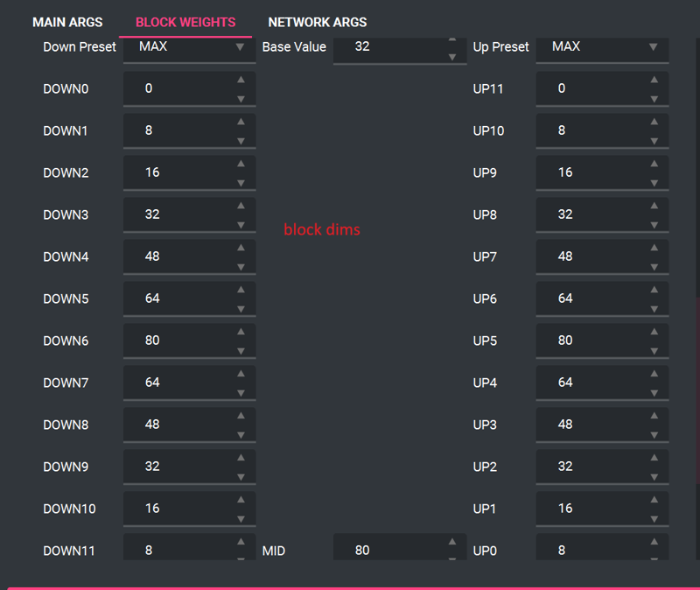Increase MID value with up arrow

[452, 542]
